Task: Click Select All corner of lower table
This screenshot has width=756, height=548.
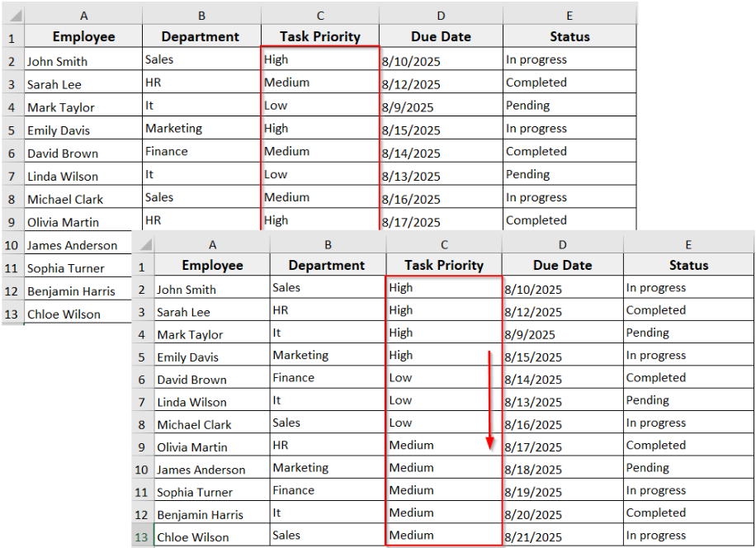Action: click(x=141, y=244)
